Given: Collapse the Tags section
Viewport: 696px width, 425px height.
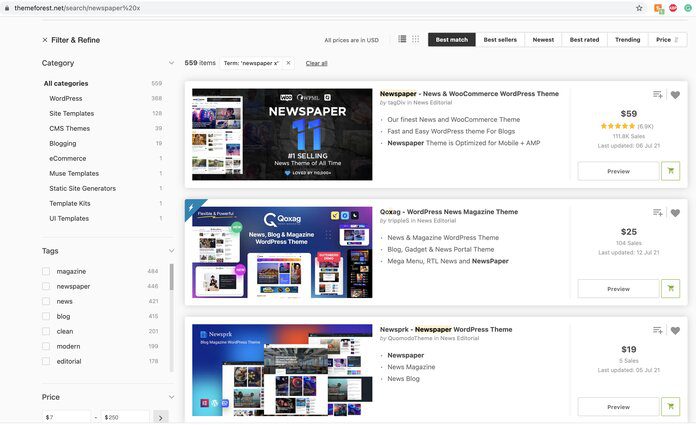Looking at the screenshot, I should [x=171, y=251].
